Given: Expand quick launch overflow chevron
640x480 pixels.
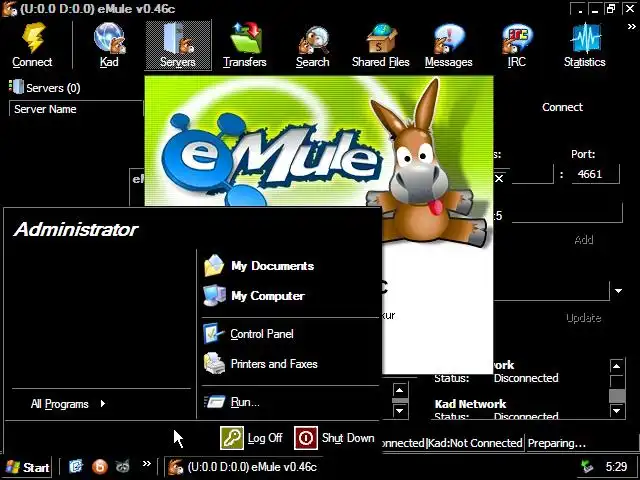Looking at the screenshot, I should [147, 463].
